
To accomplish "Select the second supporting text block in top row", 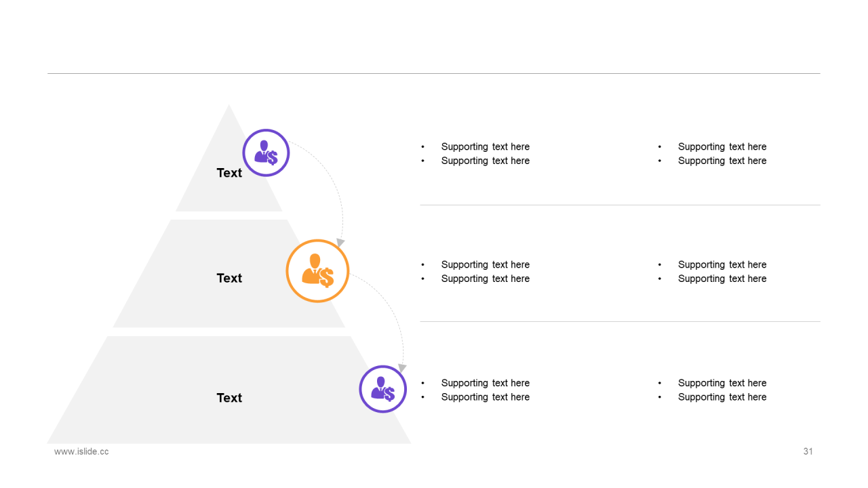I will pos(712,154).
